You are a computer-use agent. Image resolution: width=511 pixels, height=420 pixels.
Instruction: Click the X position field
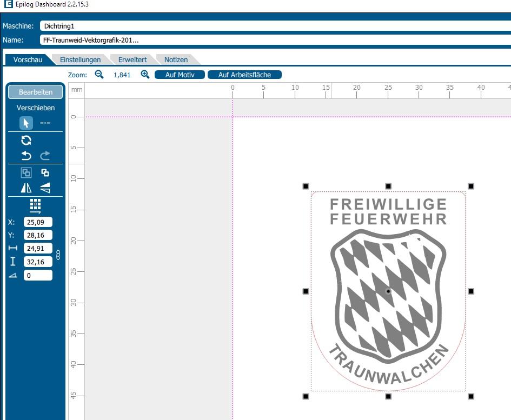coord(38,222)
